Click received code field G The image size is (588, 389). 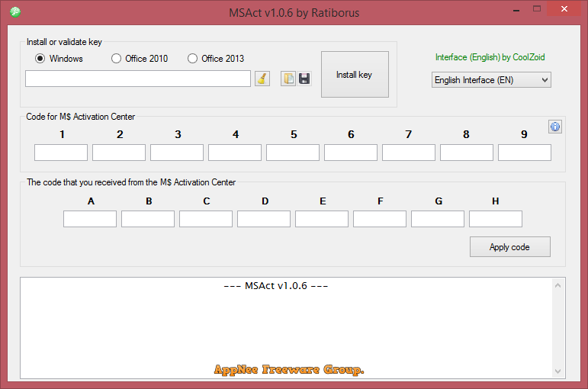coord(438,219)
